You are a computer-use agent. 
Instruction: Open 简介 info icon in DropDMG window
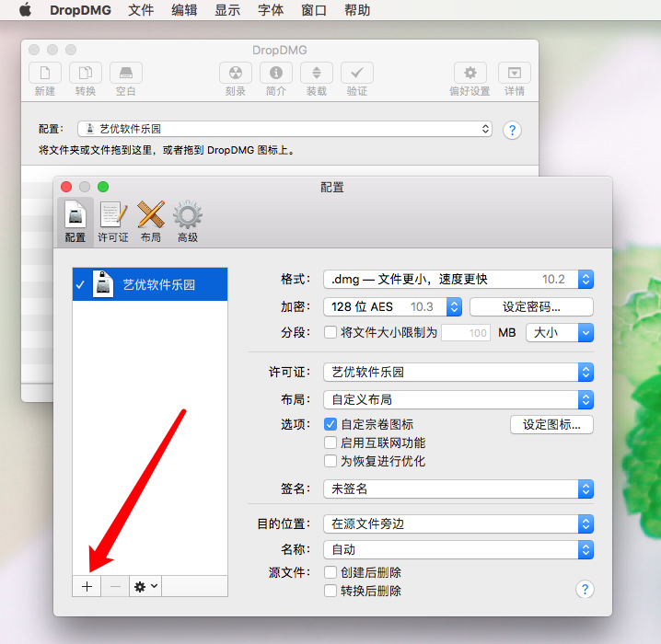point(276,73)
